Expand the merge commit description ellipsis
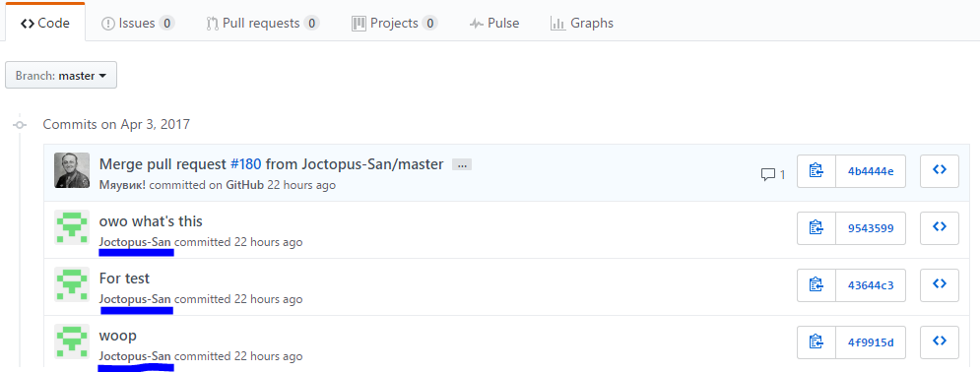Viewport: 980px width, 372px height. 462,164
